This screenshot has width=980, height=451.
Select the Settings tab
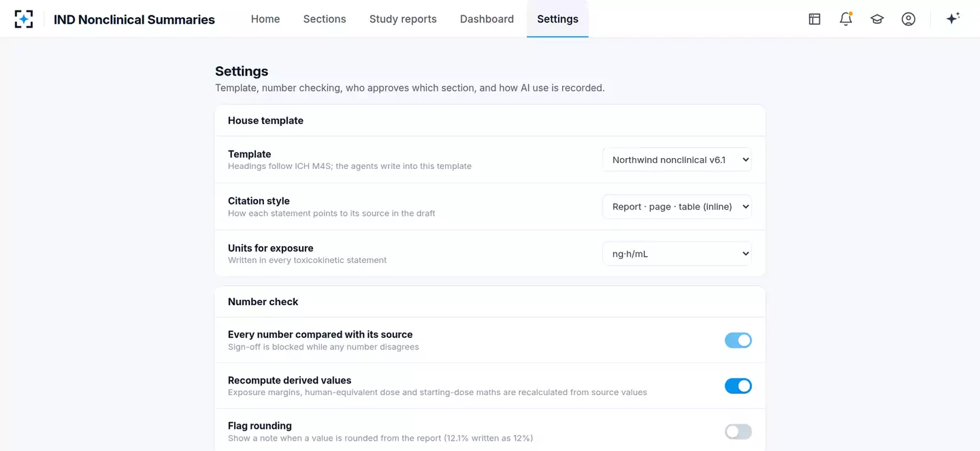pos(557,19)
